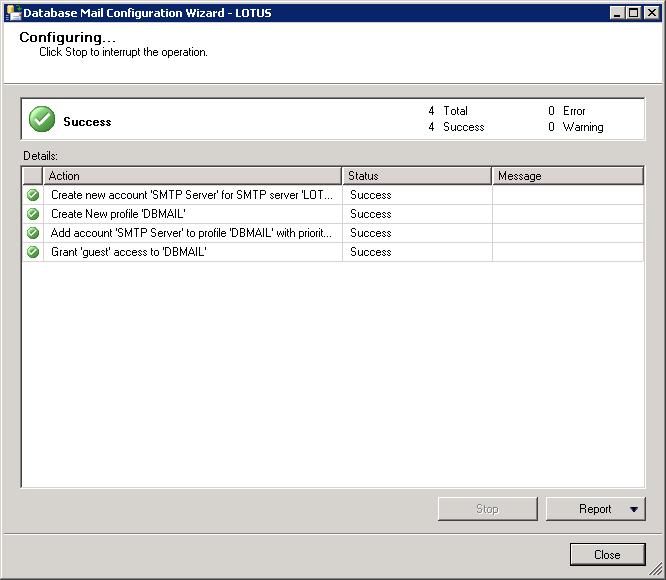This screenshot has height=580, width=666.
Task: Click green check icon for 'Create new account' row
Action: [x=33, y=195]
